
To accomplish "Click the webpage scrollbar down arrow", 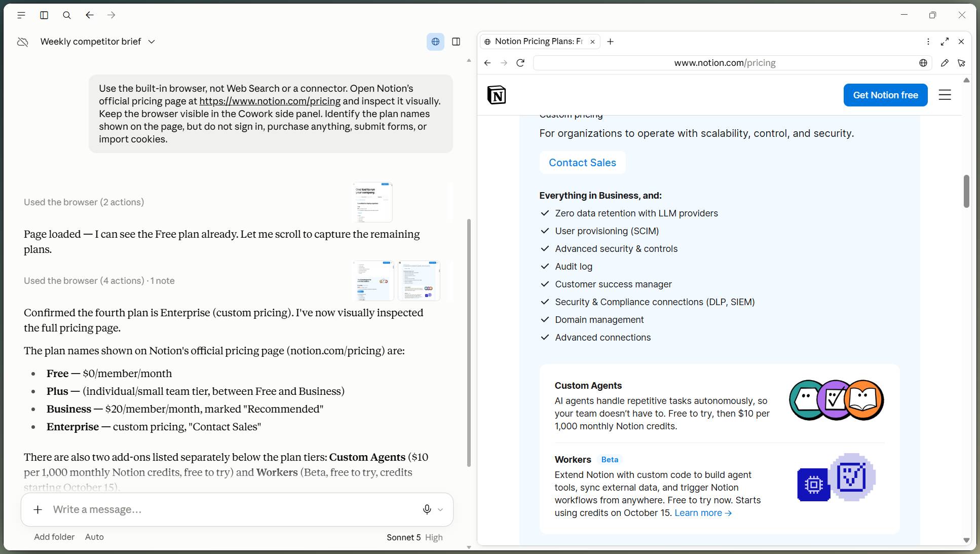I will pos(966,540).
